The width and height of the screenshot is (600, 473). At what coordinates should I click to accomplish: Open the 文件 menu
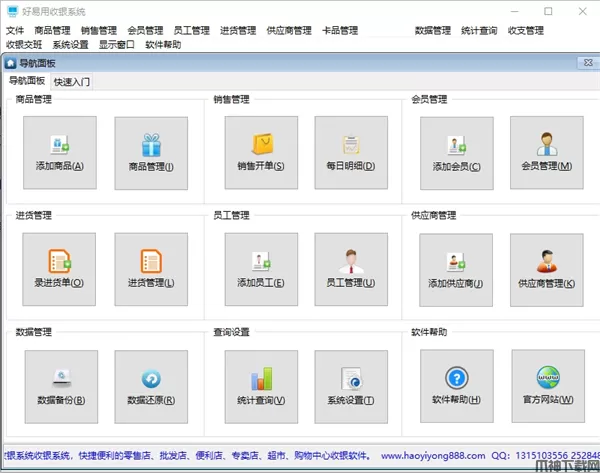click(x=15, y=31)
